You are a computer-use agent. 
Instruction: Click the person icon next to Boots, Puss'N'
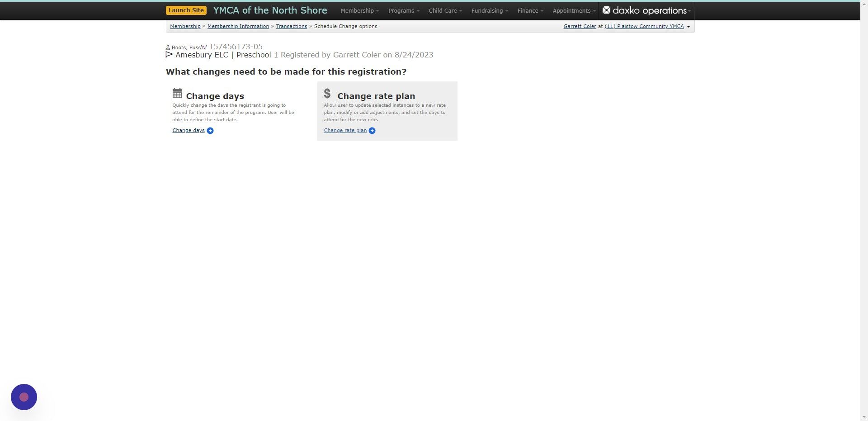(x=168, y=47)
